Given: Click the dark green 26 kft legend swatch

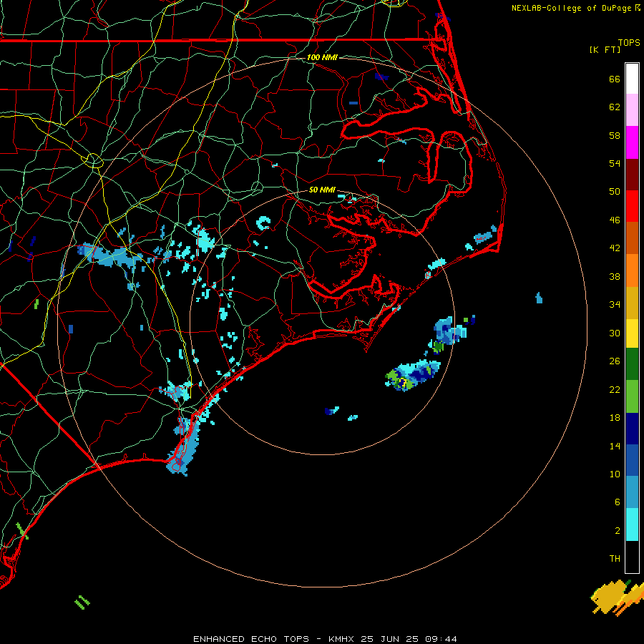Looking at the screenshot, I should (632, 364).
